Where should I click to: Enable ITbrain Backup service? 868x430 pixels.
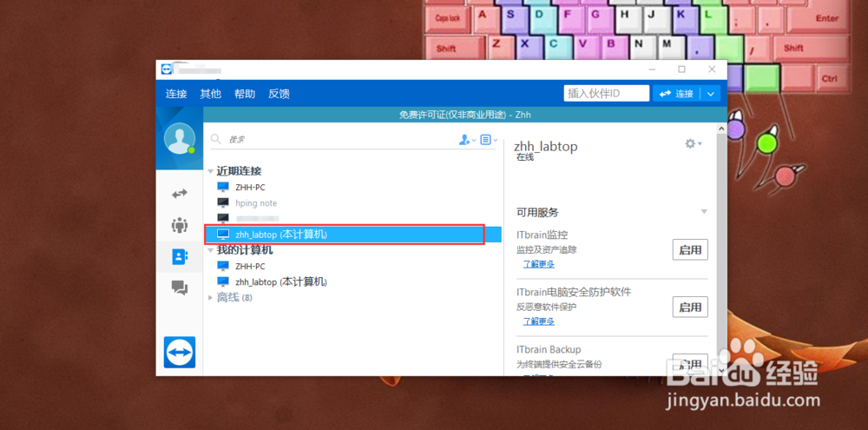(690, 363)
